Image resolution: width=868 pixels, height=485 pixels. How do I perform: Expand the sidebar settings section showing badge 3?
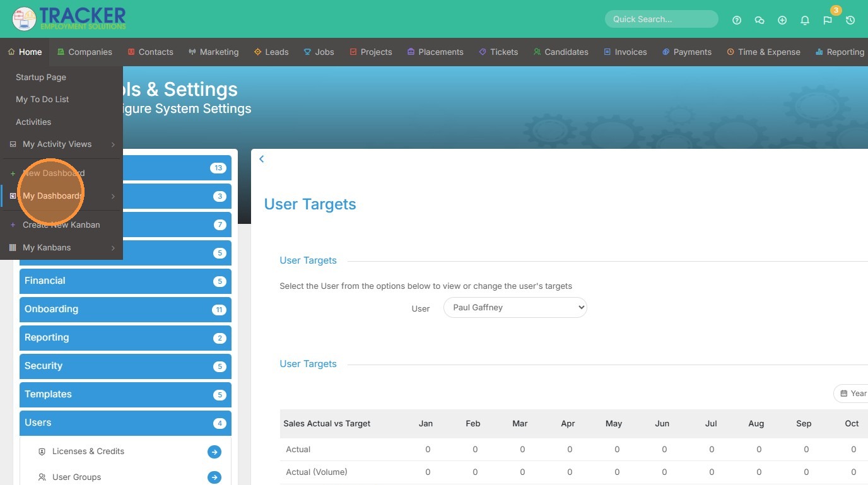(177, 196)
